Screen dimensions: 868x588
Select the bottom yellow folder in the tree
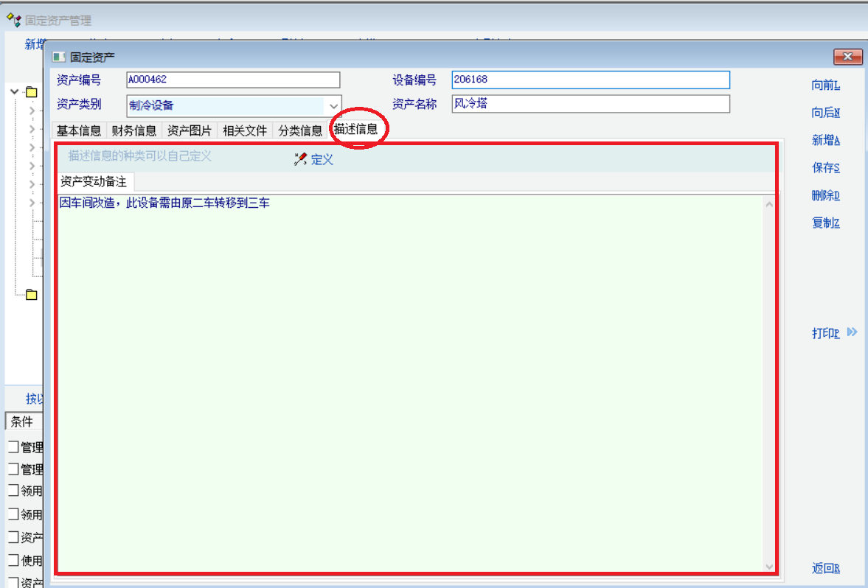pos(31,295)
